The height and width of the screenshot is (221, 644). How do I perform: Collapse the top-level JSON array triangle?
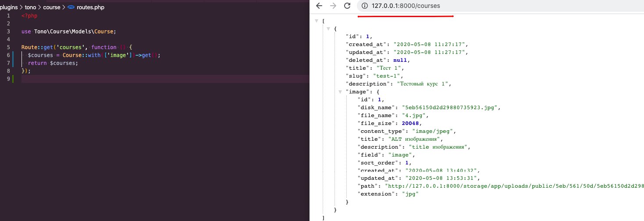[x=317, y=21]
